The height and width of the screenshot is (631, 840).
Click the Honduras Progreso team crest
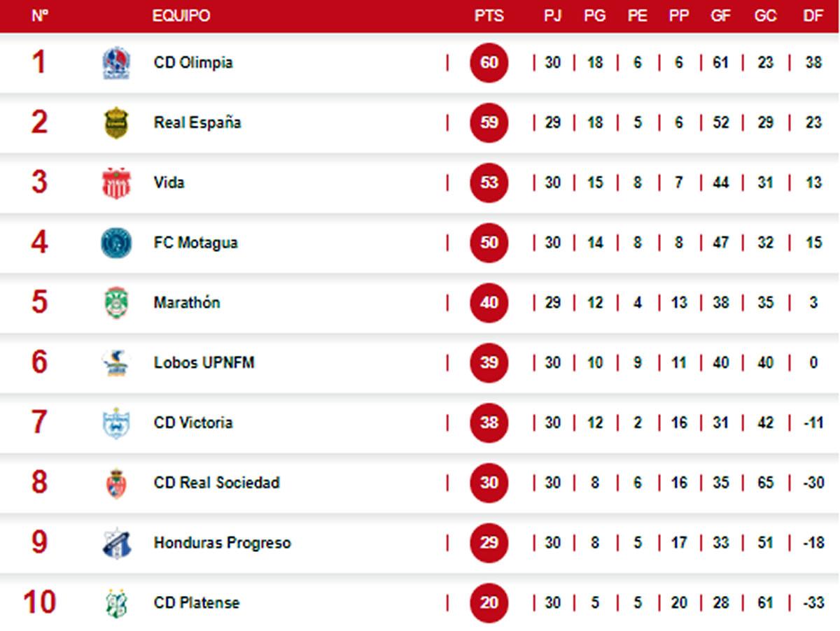click(x=116, y=544)
